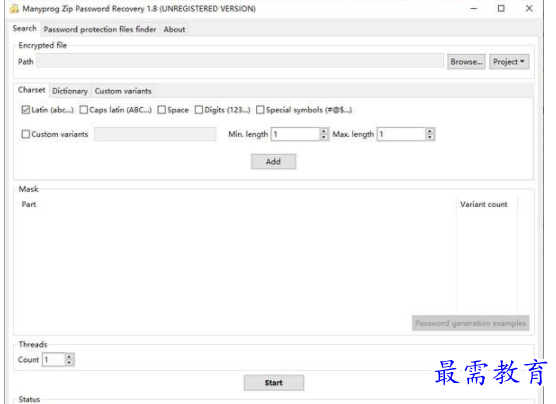Viewport: 556px width, 404px height.
Task: Increase Min. length with up arrow
Action: click(324, 131)
